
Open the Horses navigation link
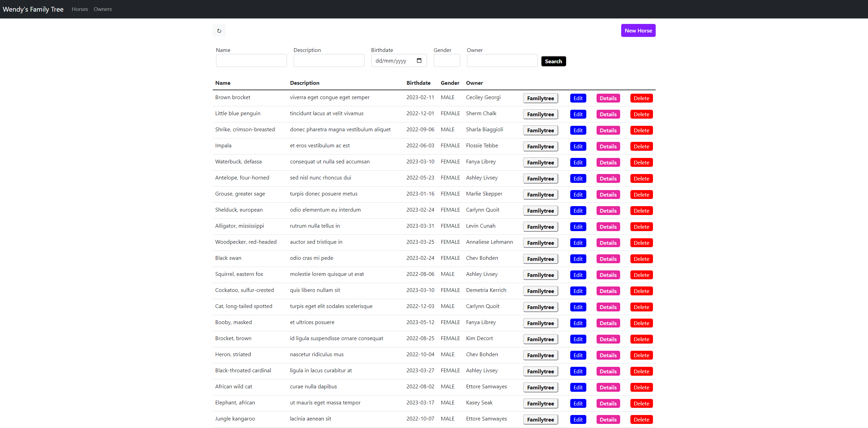click(x=80, y=9)
